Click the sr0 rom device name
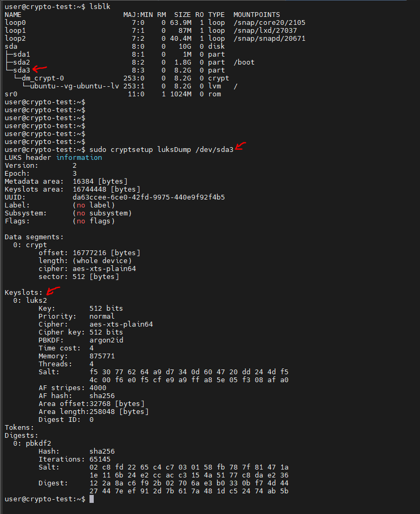 click(x=11, y=94)
